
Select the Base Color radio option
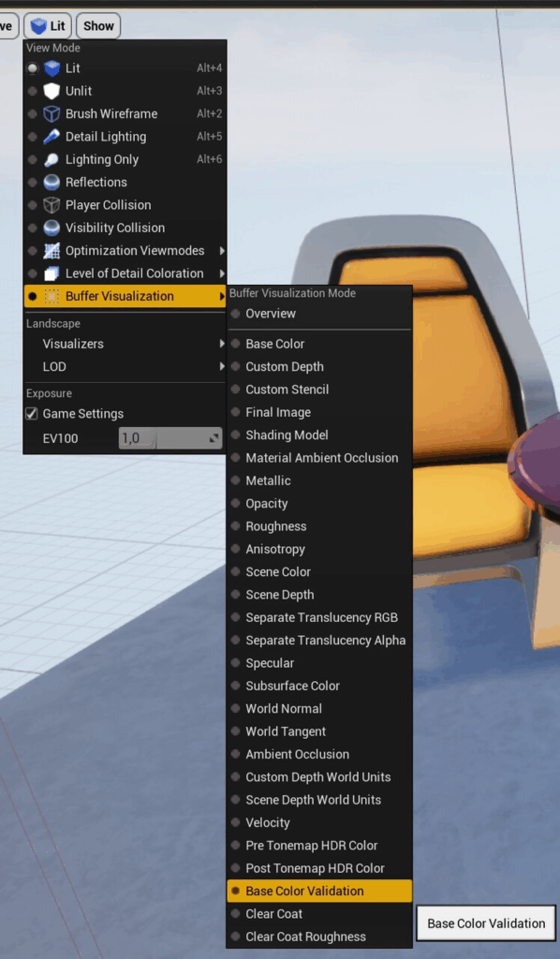pyautogui.click(x=235, y=344)
